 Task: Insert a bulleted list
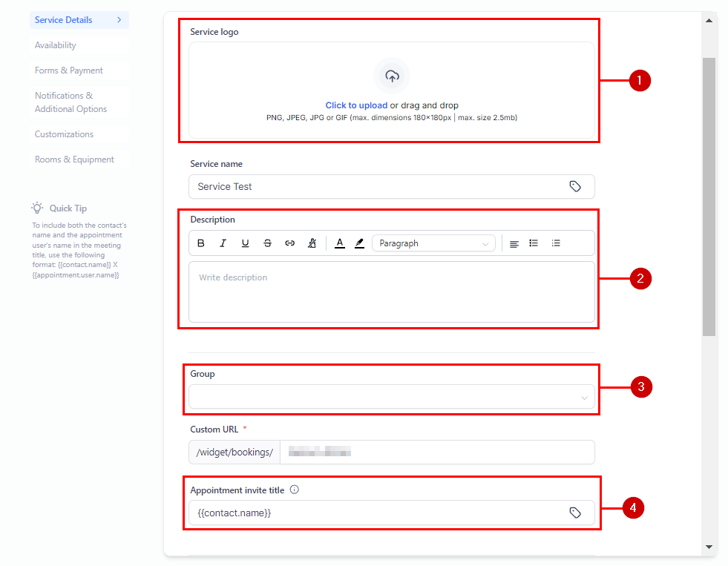[x=534, y=243]
